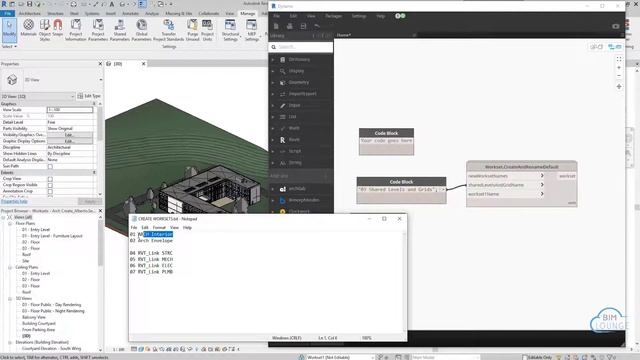Toggle Dynamo 3D background preview button

pyautogui.click(x=596, y=47)
